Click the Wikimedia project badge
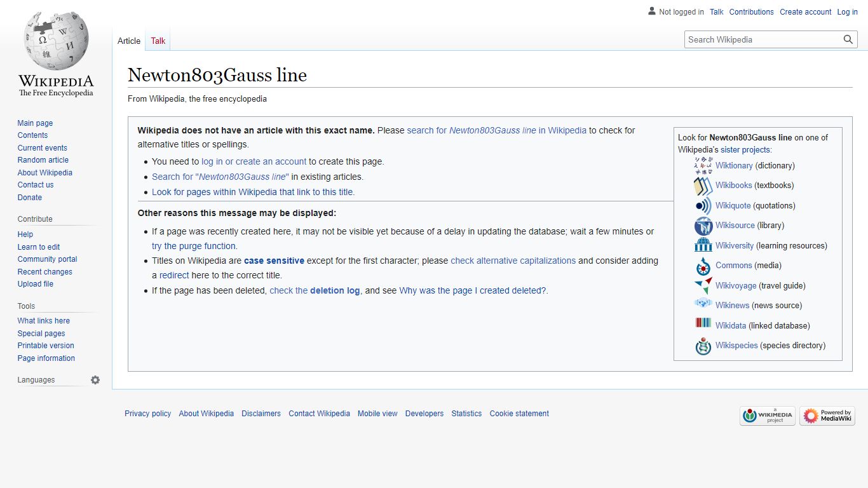 (768, 416)
